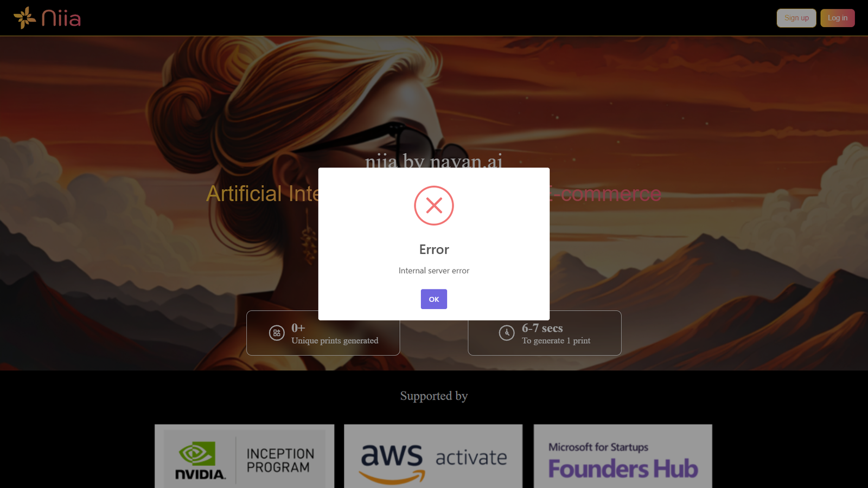868x488 pixels.
Task: Click the unique prints grid icon
Action: (277, 333)
